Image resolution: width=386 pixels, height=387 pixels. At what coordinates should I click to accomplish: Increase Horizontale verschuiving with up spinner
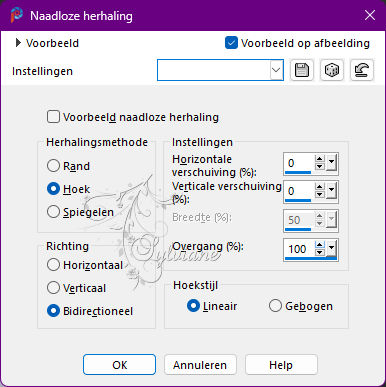click(x=320, y=159)
